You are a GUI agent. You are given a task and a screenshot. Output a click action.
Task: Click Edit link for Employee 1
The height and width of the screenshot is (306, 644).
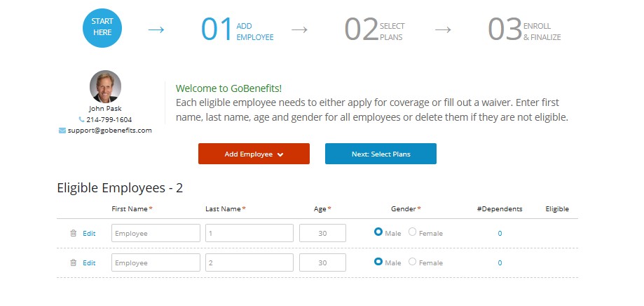[89, 233]
